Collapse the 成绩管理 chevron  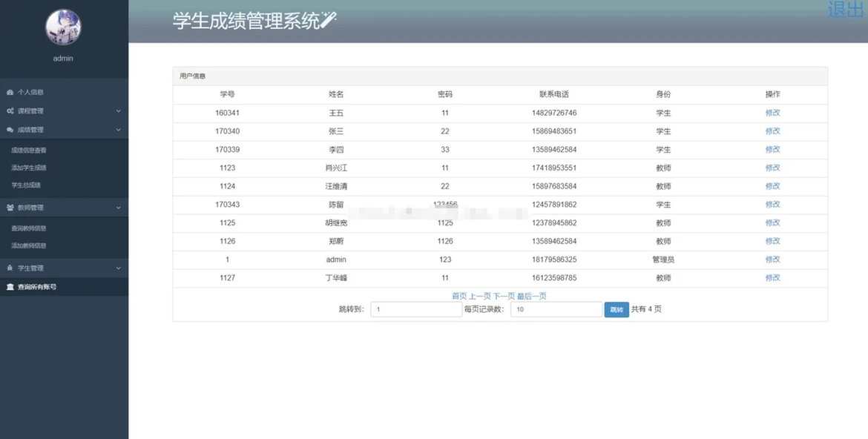[x=118, y=130]
